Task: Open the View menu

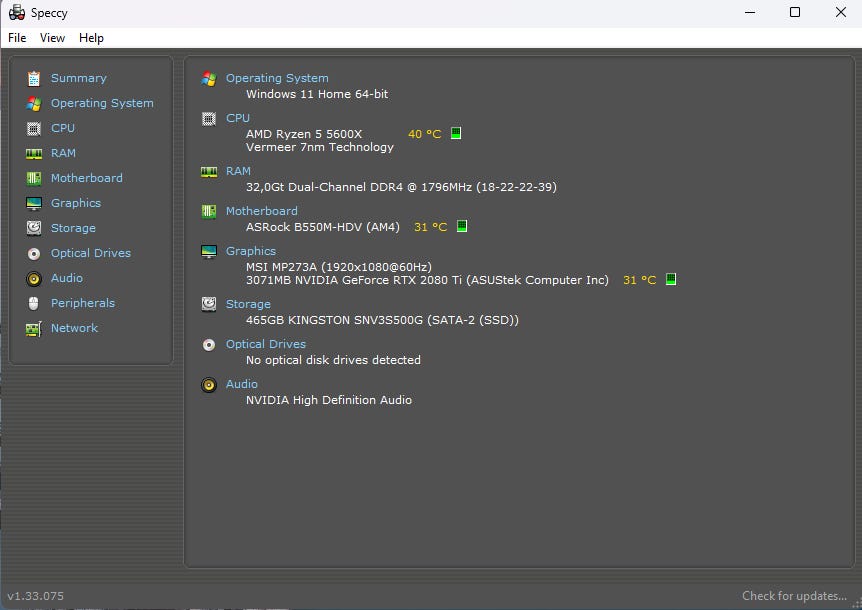Action: coord(52,38)
